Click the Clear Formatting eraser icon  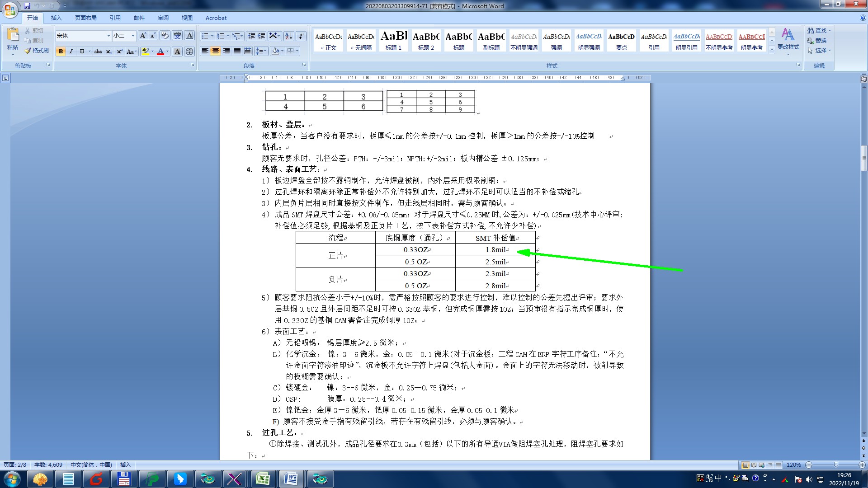(x=165, y=36)
